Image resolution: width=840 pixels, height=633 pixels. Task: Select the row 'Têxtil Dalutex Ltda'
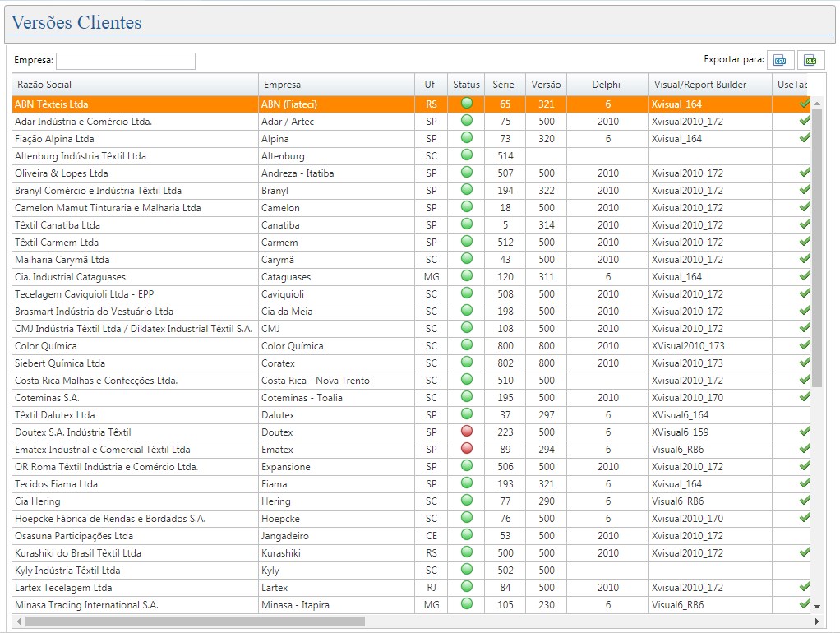411,415
